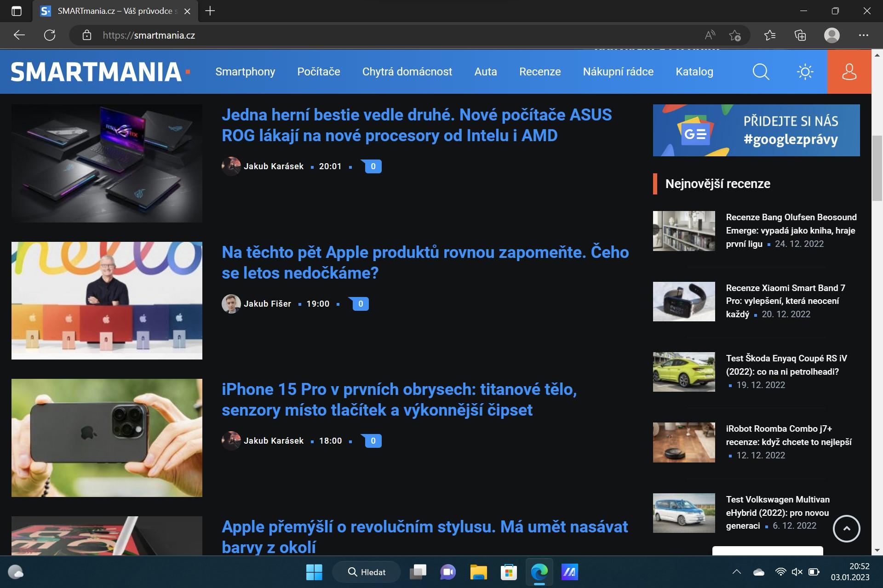Open muted volume tray icon
Viewport: 883px width, 588px height.
797,572
